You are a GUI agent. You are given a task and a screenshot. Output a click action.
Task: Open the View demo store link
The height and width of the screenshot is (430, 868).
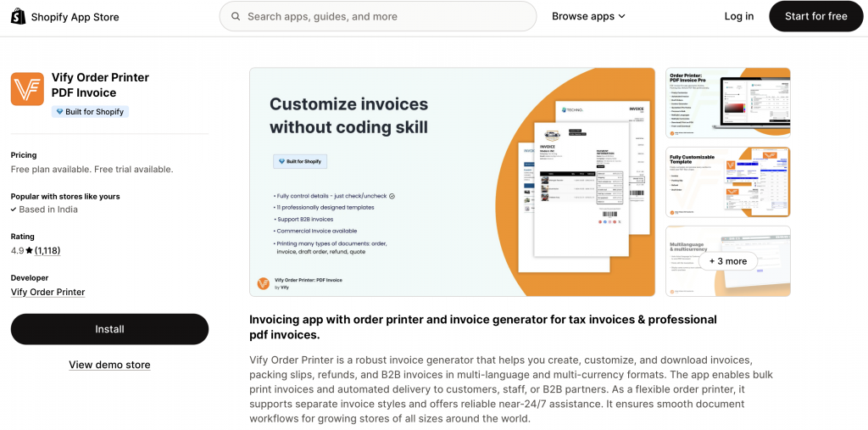(x=109, y=365)
